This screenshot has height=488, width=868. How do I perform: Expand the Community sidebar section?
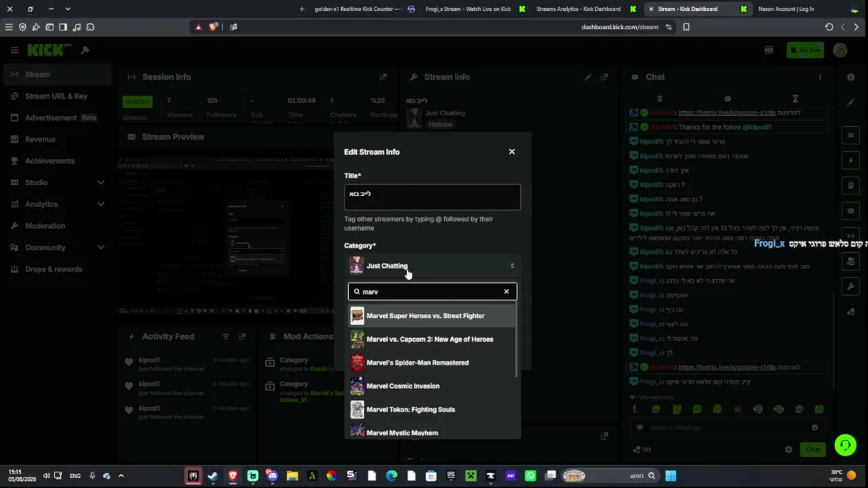point(56,248)
